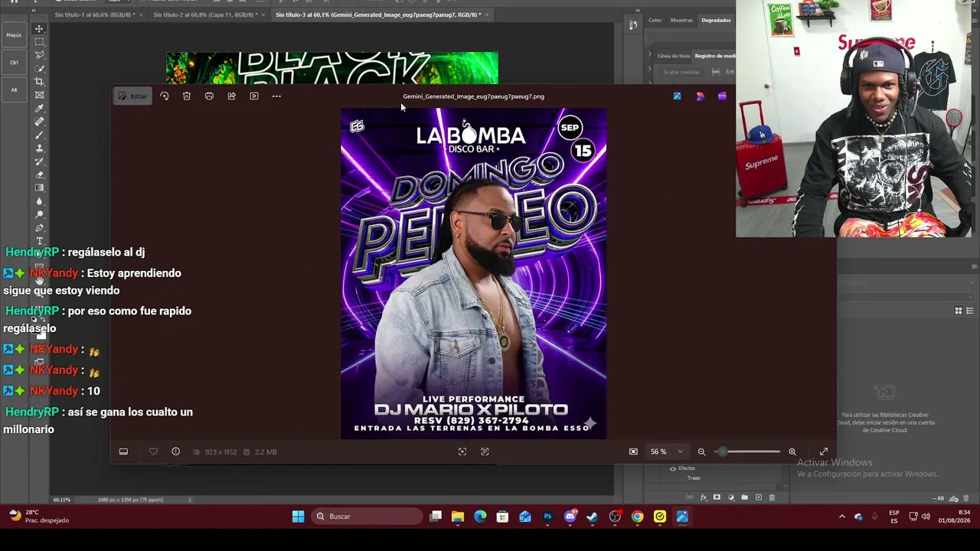
Task: Open the three-dots more options menu
Action: click(x=276, y=96)
